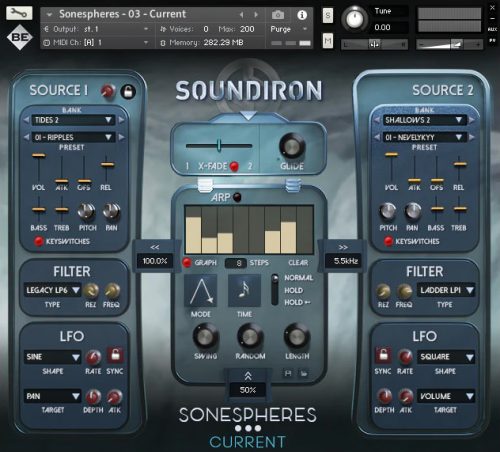Screen dimensions: 500x452
Task: Open Source 1 LFO target Pan dropdown
Action: click(x=52, y=396)
